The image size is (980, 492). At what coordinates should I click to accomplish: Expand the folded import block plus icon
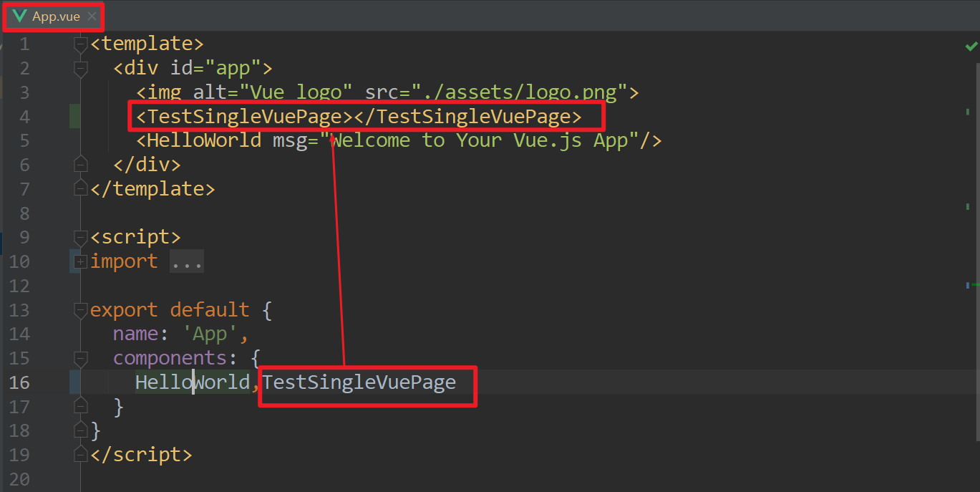[80, 261]
